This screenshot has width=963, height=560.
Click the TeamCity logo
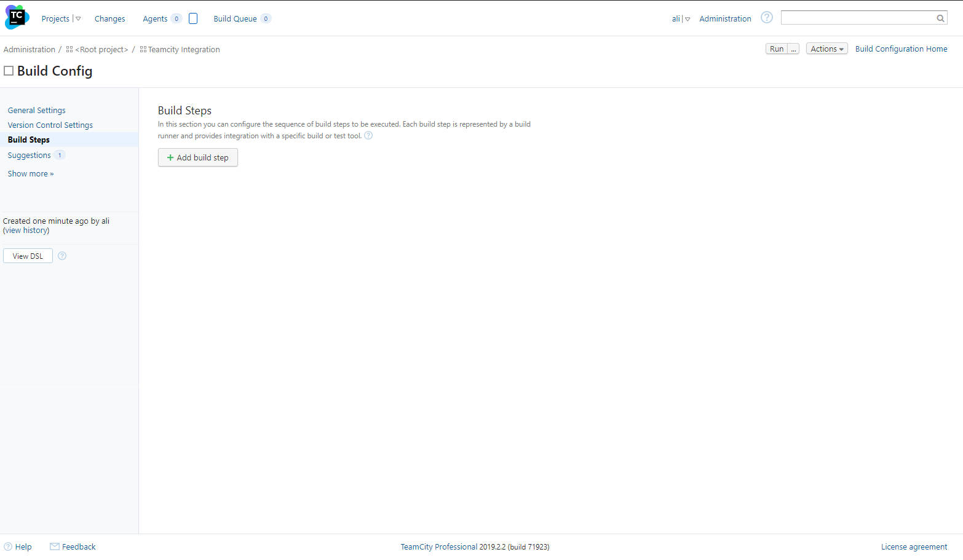click(x=16, y=17)
